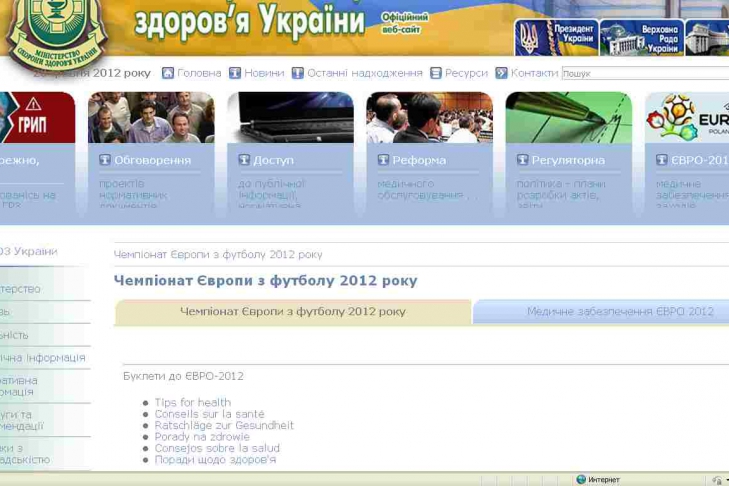Open the Tips for health booklet
The width and height of the screenshot is (729, 486).
click(192, 403)
